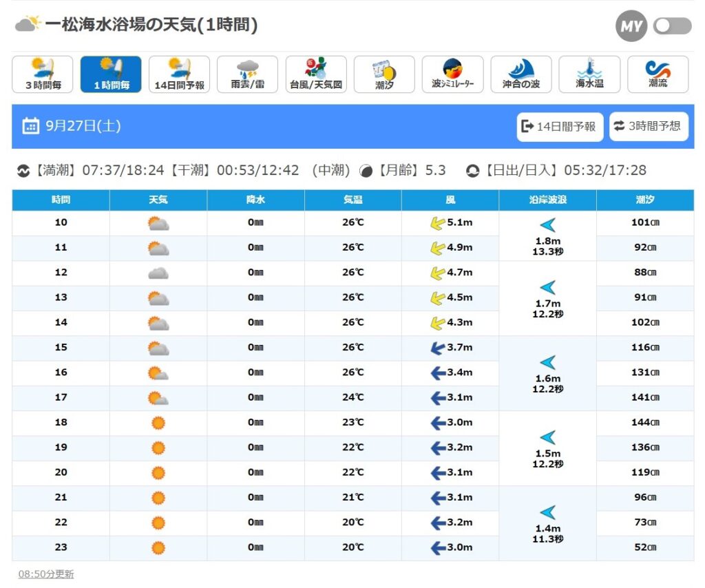This screenshot has width=705, height=588.
Task: Open the 潮汐 tide tab
Action: 384,74
